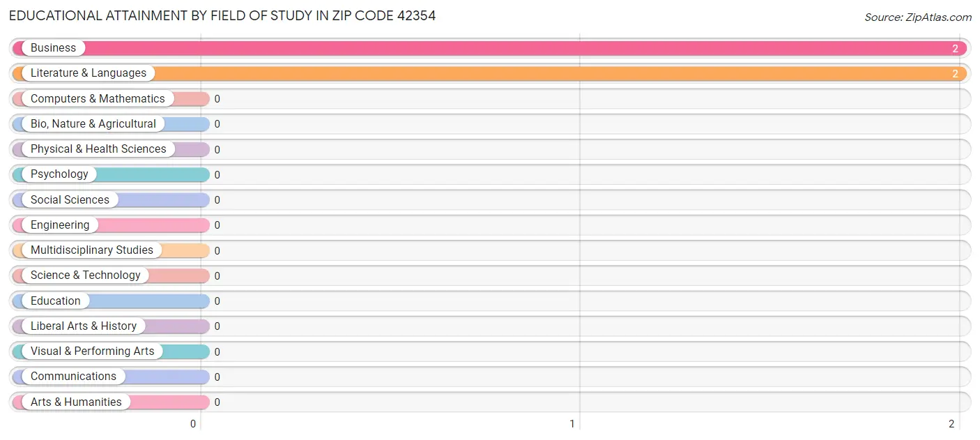Select the Psychology label
Viewport: 980px width, 440px height.
59,174
